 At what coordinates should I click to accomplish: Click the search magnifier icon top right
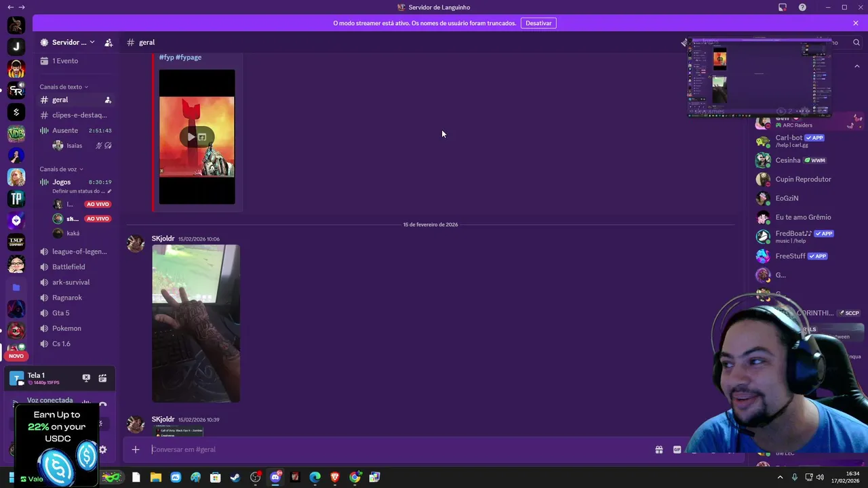(x=856, y=43)
